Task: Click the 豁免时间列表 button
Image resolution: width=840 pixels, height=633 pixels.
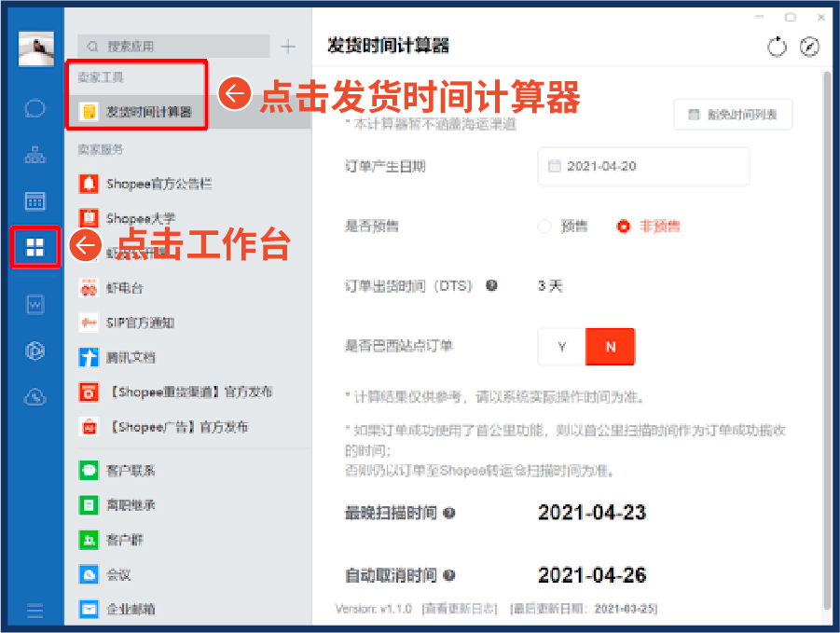Action: pyautogui.click(x=733, y=115)
